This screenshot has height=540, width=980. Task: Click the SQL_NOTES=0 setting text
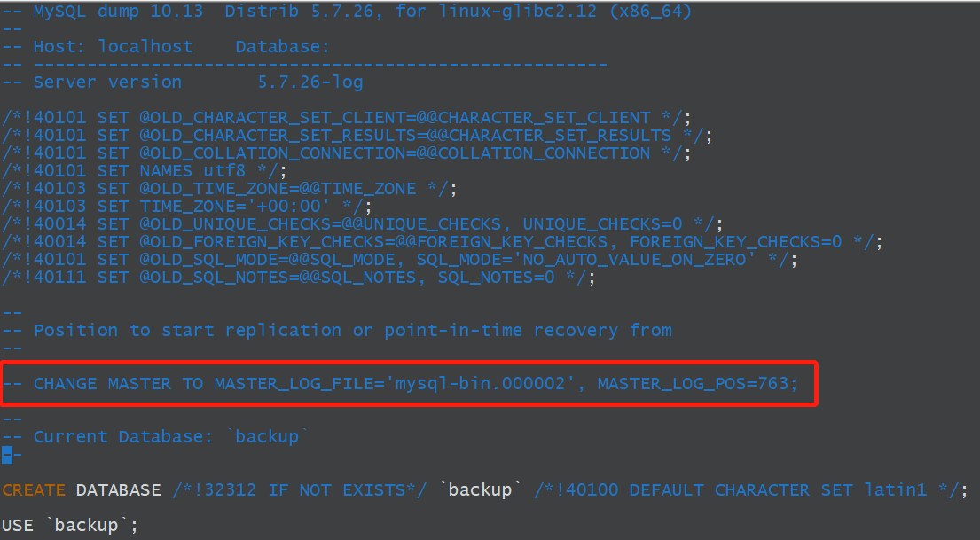click(497, 277)
